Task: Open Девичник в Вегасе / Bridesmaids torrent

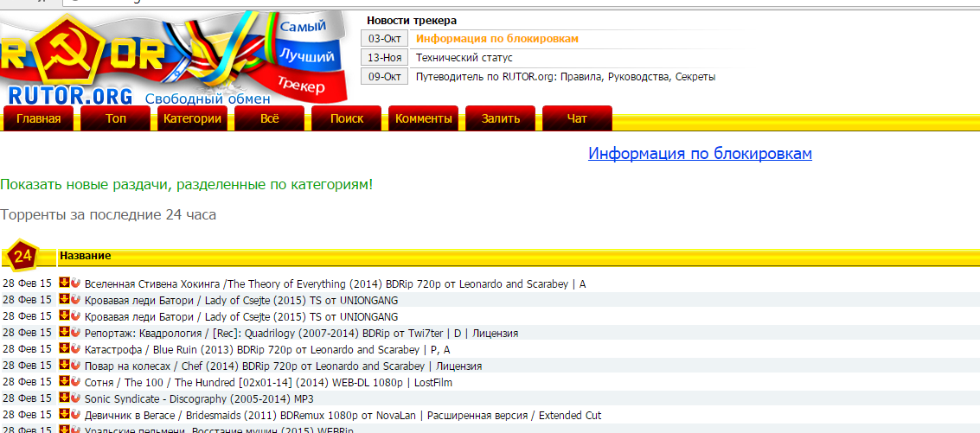Action: (x=343, y=415)
